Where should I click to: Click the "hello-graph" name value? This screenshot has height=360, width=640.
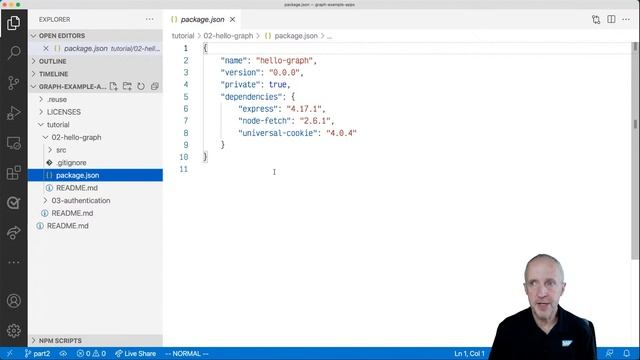[x=284, y=60]
